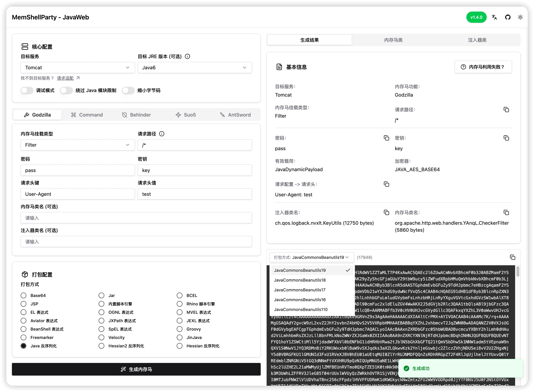Image resolution: width=534 pixels, height=392 pixels.
Task: Click the info icon beside 目标 JRE 版本
Action: 187,57
